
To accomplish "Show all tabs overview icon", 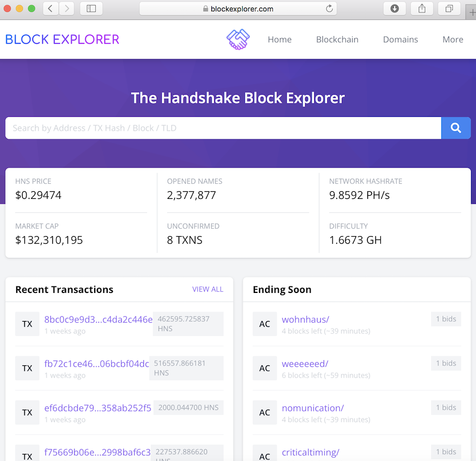I will pyautogui.click(x=449, y=9).
